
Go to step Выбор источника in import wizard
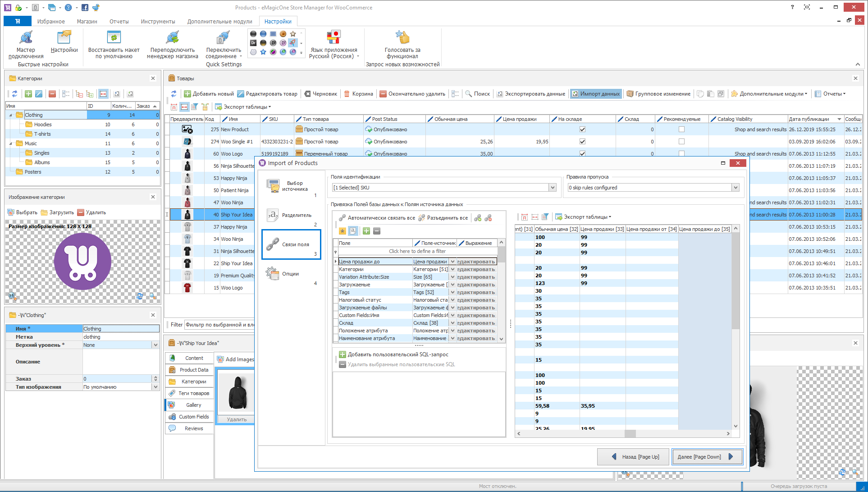pos(291,186)
